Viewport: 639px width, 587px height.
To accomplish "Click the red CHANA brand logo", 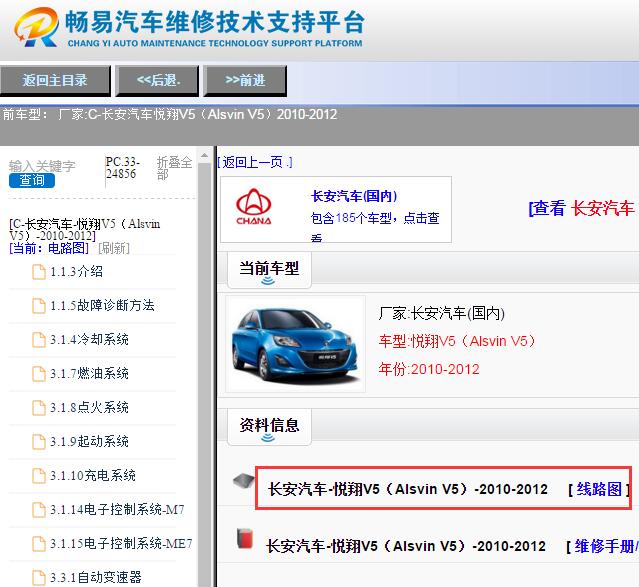I will (x=253, y=207).
